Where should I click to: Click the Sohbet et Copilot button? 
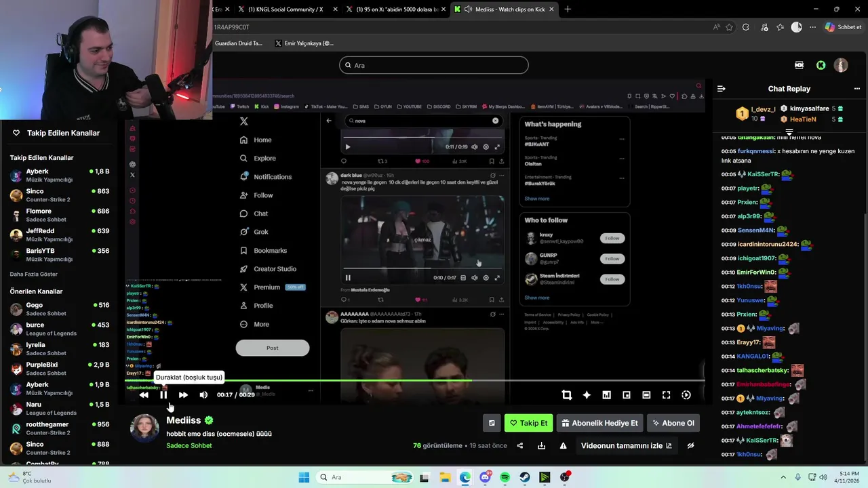(x=843, y=27)
